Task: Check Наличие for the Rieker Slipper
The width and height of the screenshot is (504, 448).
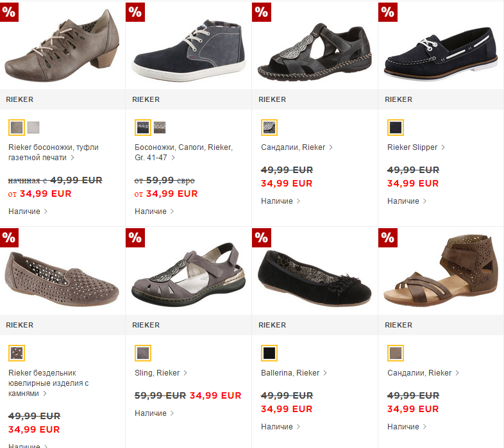Action: (x=403, y=201)
